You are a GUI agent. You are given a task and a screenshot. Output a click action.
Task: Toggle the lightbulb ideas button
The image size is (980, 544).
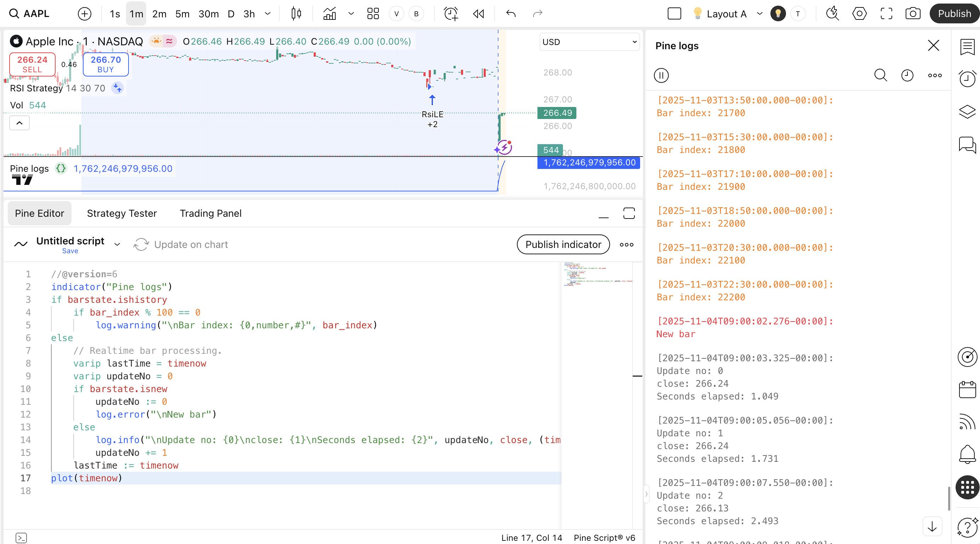point(778,14)
